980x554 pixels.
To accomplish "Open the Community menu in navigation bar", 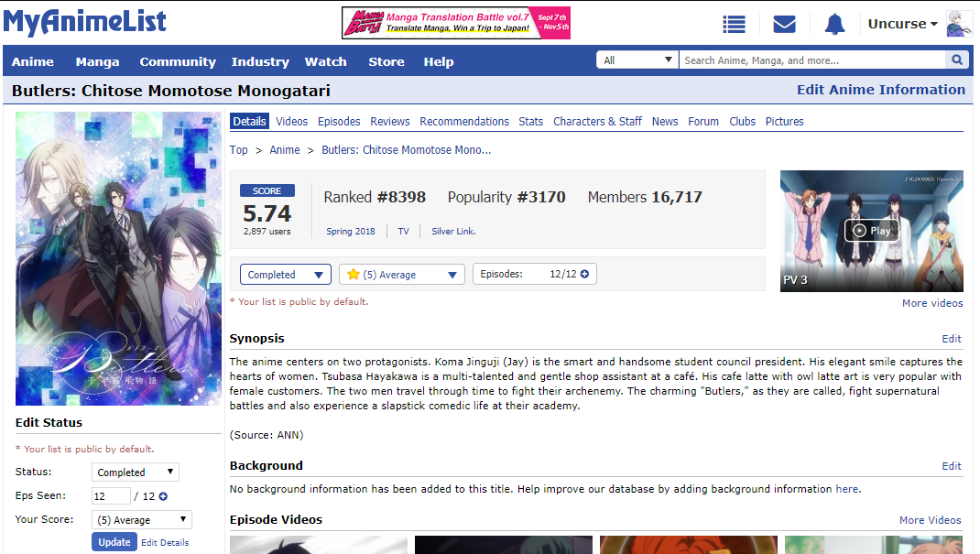I will click(x=178, y=61).
